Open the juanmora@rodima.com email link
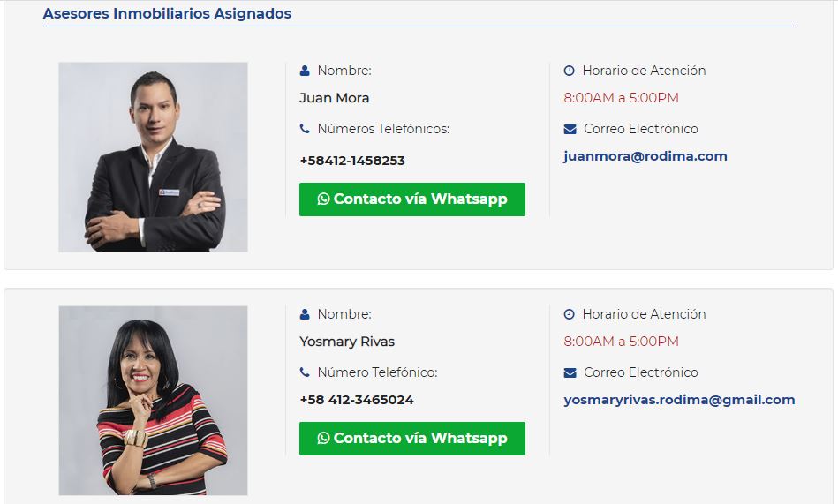This screenshot has height=504, width=838. 645,156
